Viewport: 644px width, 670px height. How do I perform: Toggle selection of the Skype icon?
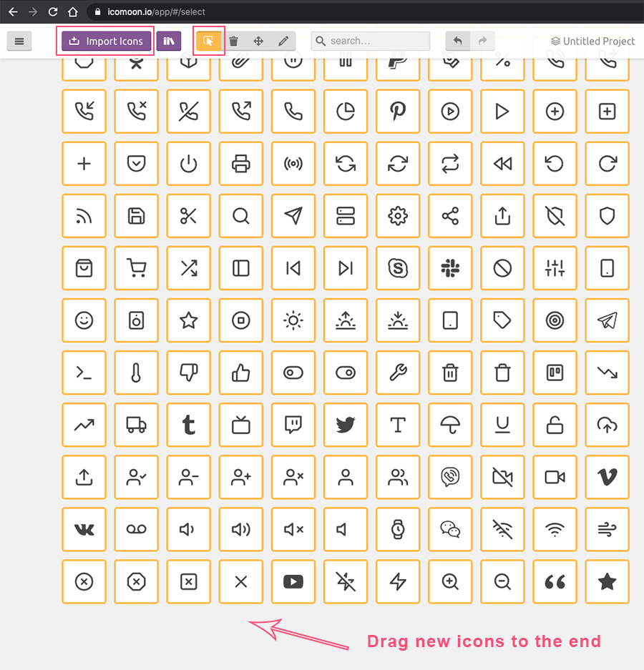pyautogui.click(x=398, y=268)
